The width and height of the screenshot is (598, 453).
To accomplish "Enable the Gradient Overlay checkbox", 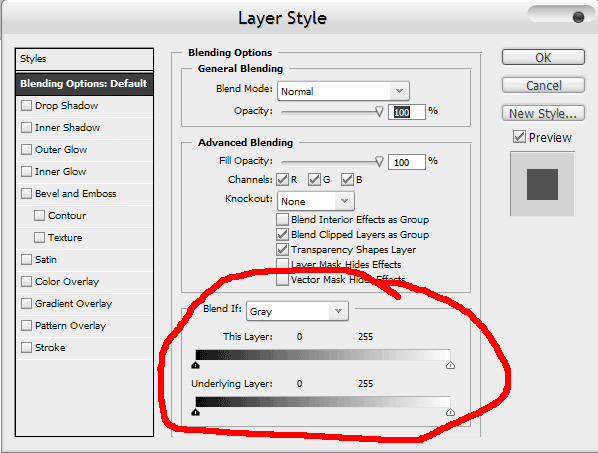I will coord(26,304).
